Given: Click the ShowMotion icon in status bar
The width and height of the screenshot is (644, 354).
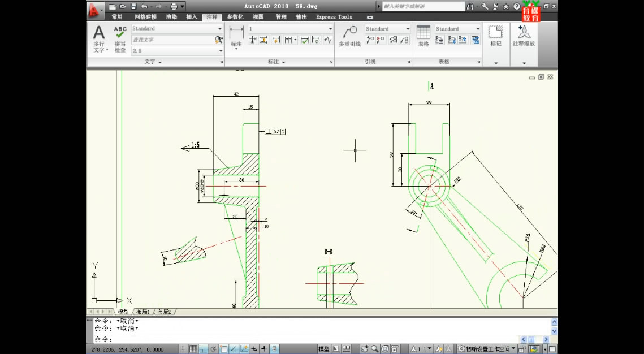Looking at the screenshot, I should tap(395, 349).
